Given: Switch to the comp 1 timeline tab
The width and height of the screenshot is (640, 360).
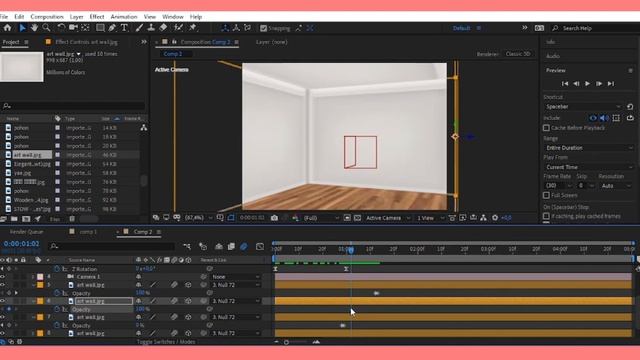Looking at the screenshot, I should (88, 232).
